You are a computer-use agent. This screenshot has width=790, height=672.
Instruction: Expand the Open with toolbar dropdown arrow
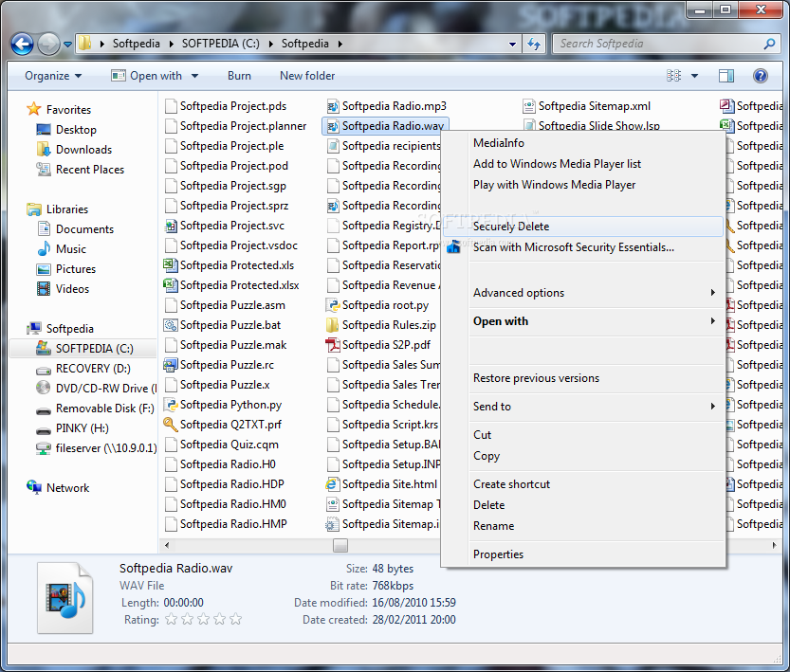194,76
